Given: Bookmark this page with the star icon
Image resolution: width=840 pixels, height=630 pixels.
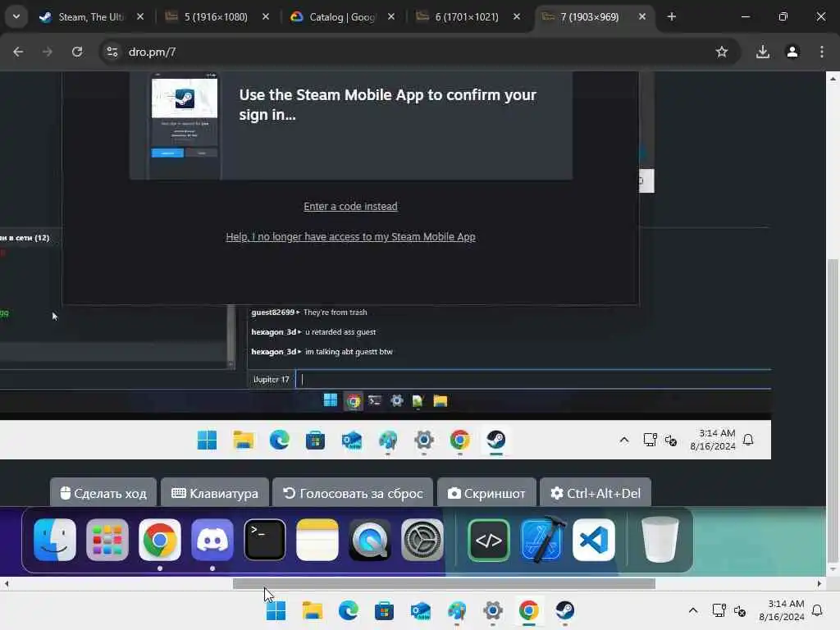Looking at the screenshot, I should pyautogui.click(x=722, y=52).
